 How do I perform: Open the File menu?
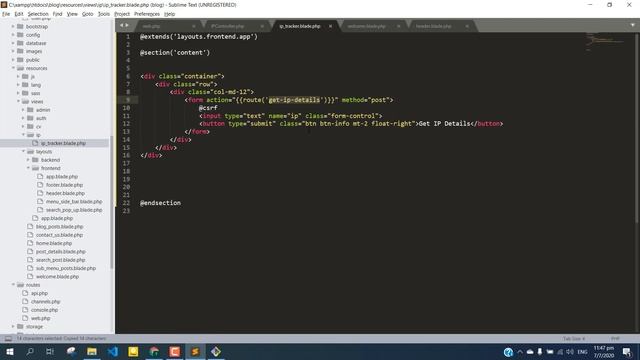[x=6, y=14]
